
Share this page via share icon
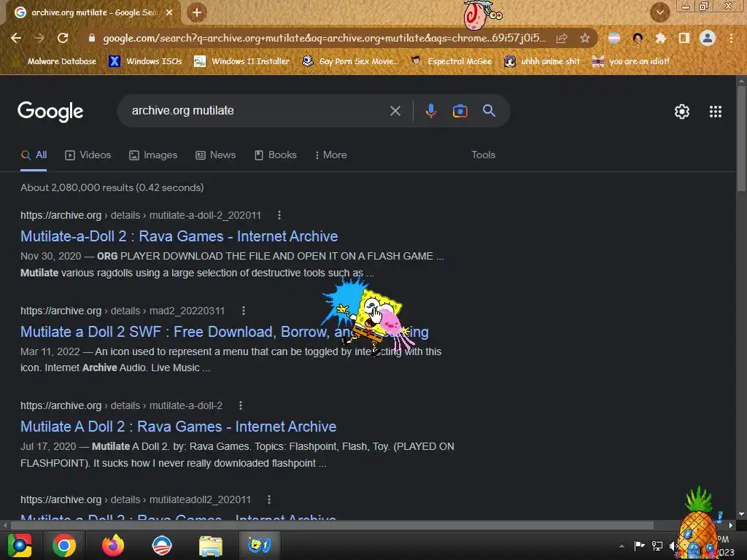coord(562,38)
